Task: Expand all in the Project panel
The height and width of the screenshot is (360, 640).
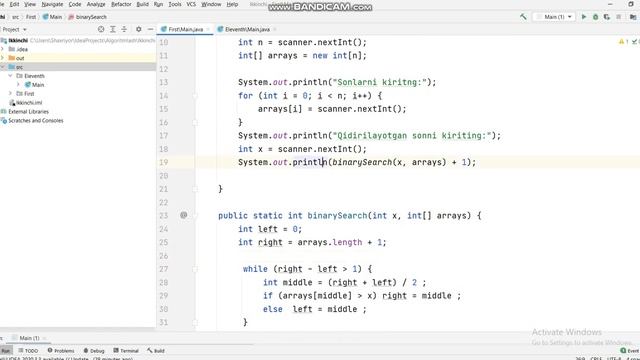Action: point(113,29)
